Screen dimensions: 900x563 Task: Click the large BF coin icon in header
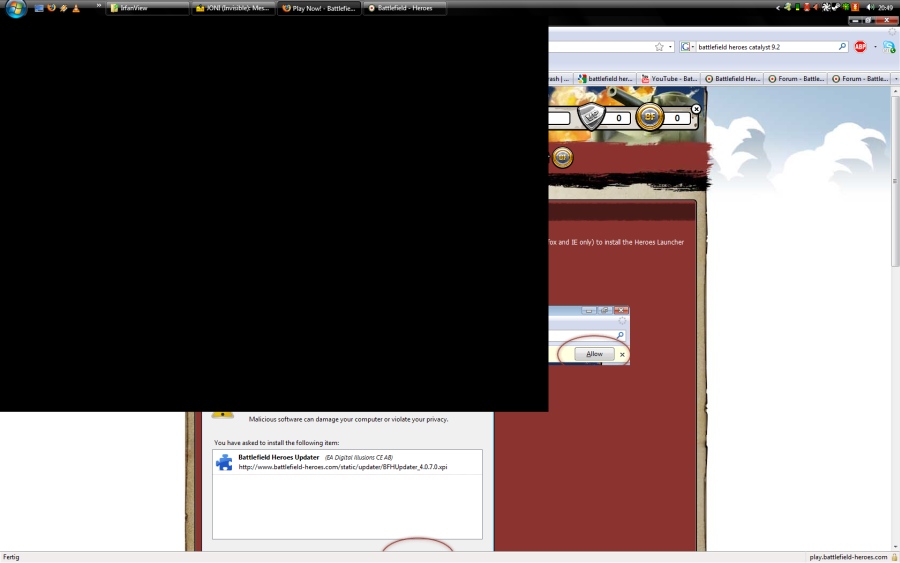650,117
